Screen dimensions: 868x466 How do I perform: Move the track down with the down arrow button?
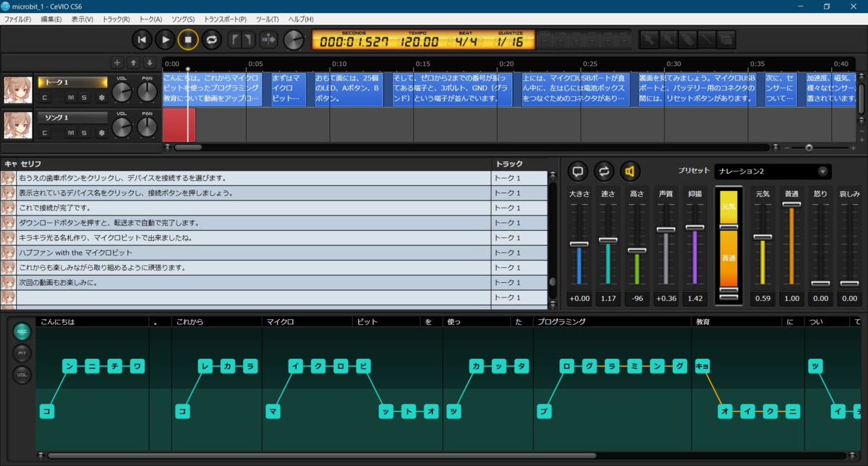149,63
